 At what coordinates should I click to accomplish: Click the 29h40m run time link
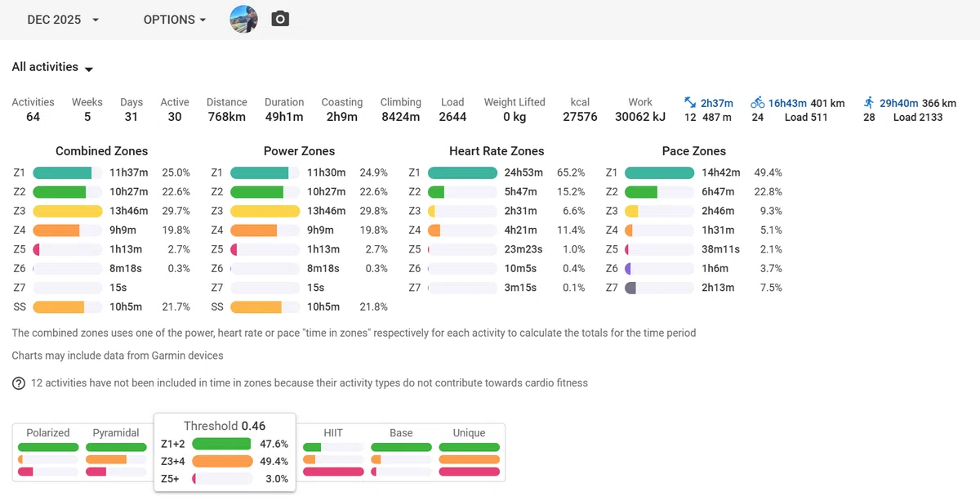point(899,103)
